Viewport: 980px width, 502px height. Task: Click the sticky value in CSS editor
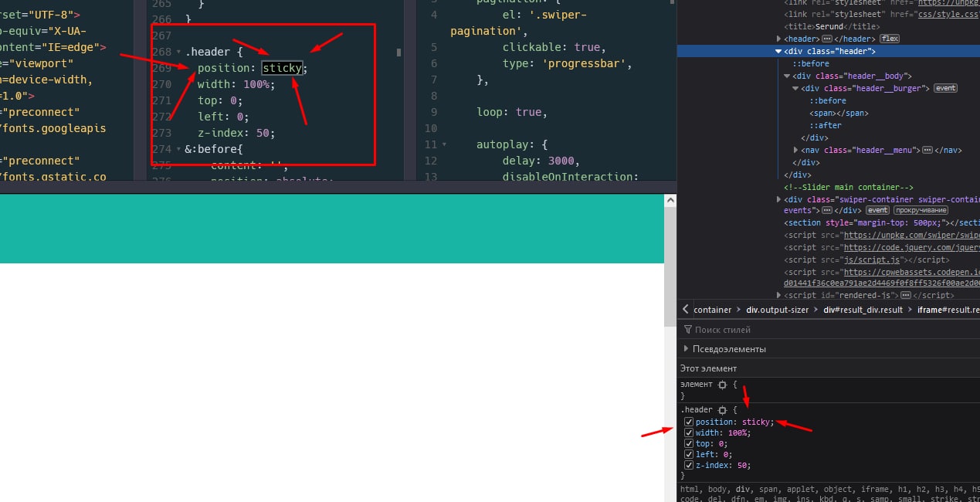click(x=282, y=68)
